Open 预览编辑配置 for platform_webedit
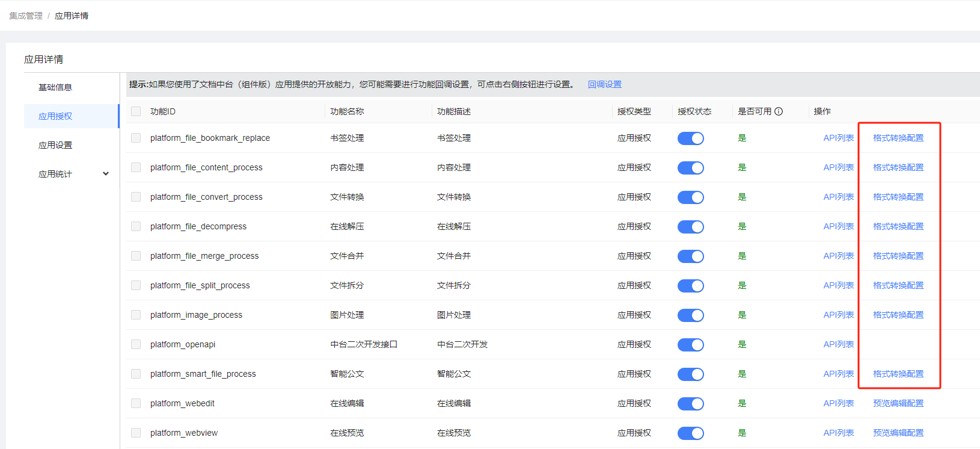980x449 pixels. tap(898, 403)
